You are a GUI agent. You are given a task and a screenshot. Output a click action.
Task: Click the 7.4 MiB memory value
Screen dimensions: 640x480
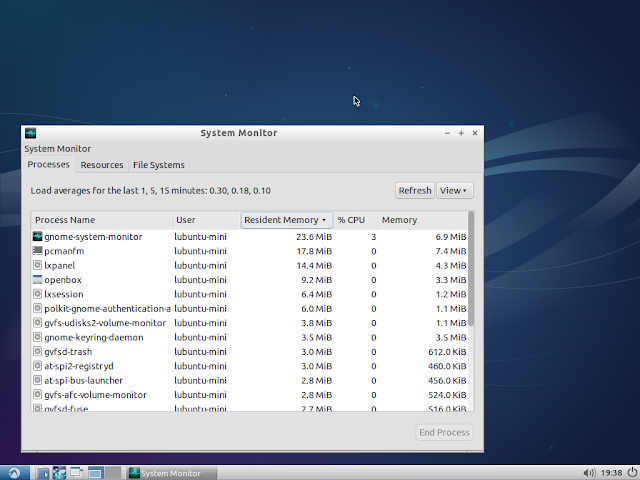pyautogui.click(x=451, y=251)
